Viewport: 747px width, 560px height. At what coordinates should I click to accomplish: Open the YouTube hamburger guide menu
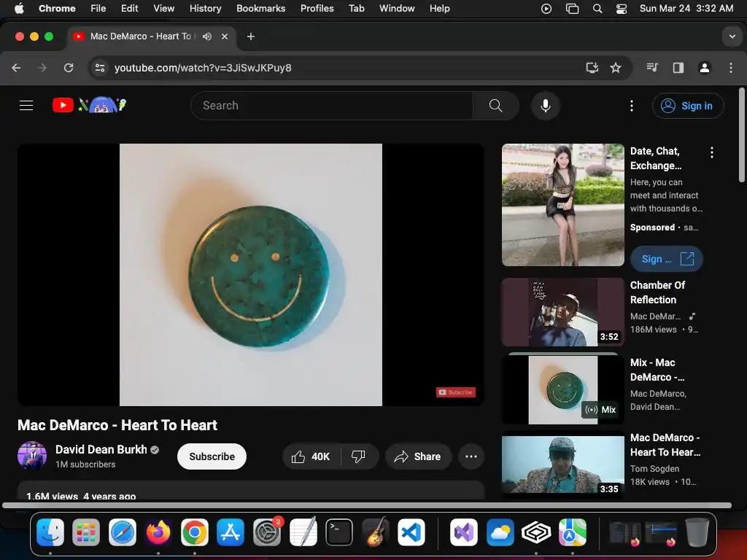pyautogui.click(x=26, y=105)
